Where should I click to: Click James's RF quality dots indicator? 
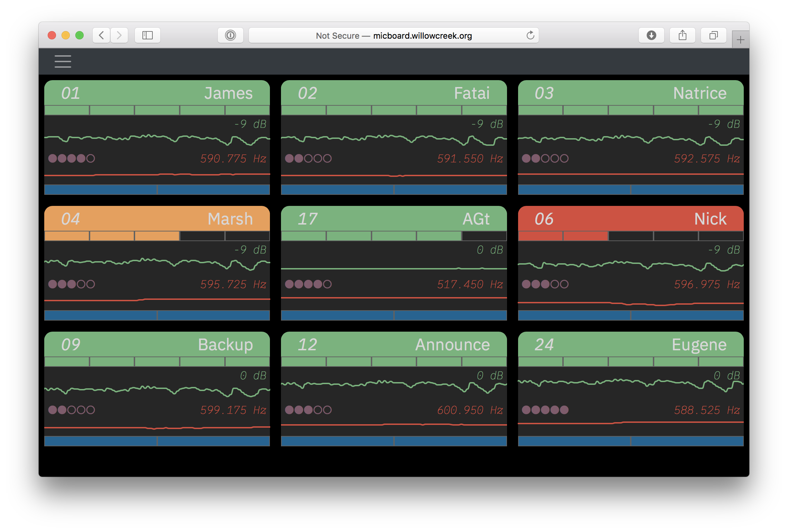[x=72, y=159]
